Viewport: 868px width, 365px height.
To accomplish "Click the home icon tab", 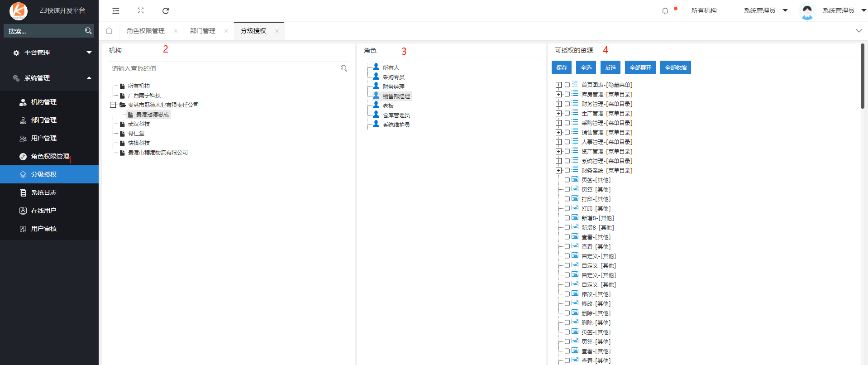I will [x=109, y=31].
